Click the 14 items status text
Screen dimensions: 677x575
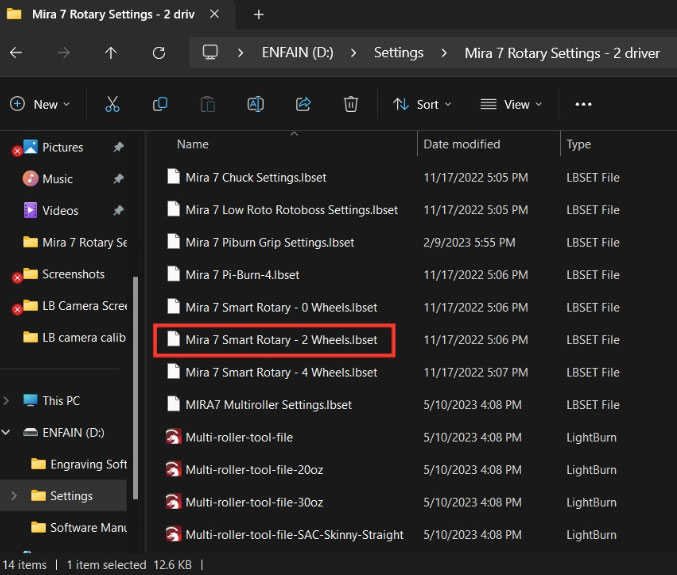click(x=25, y=565)
